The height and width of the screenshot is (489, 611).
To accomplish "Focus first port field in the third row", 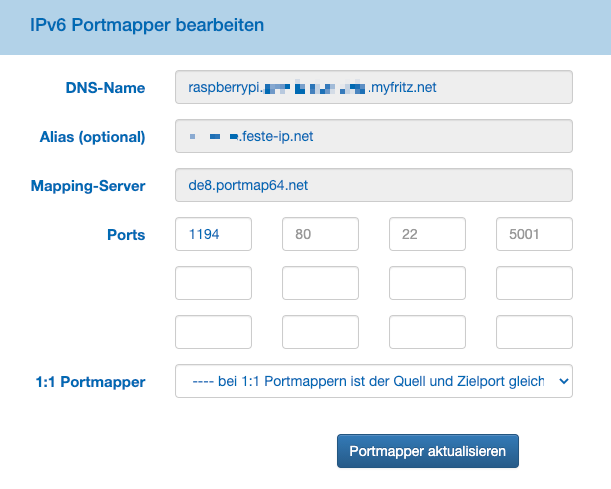I will pyautogui.click(x=213, y=332).
